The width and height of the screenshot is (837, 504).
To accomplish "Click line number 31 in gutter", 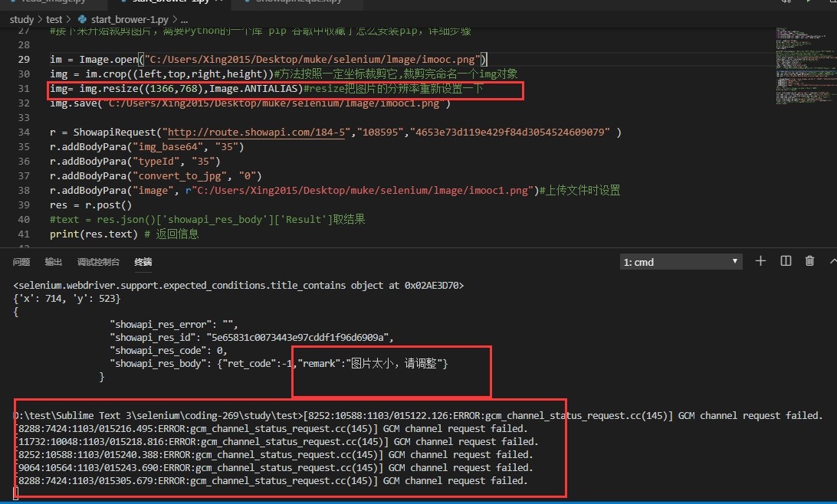I will coord(24,89).
